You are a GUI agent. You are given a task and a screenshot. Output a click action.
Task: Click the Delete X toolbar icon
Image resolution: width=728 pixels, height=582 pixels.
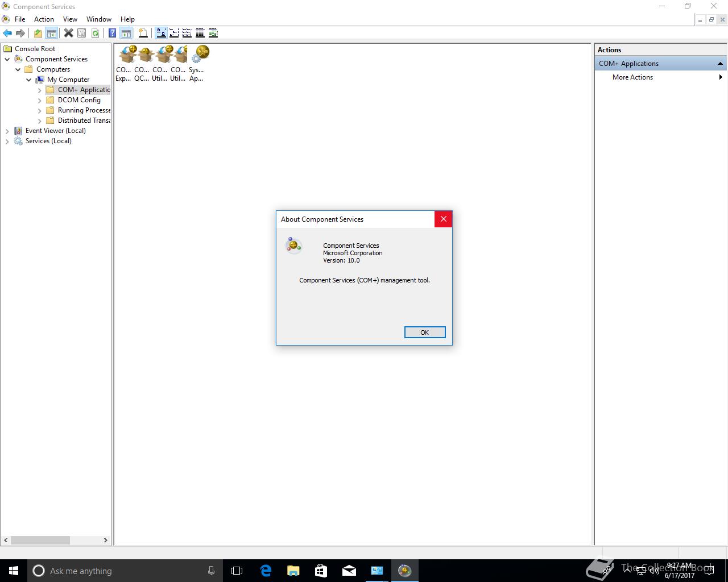pos(68,33)
